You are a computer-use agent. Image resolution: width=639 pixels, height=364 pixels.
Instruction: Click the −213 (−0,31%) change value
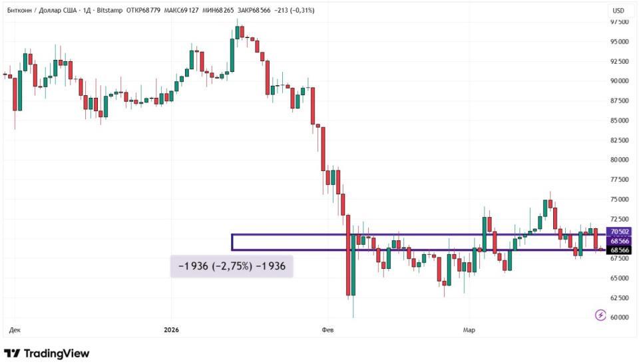304,11
